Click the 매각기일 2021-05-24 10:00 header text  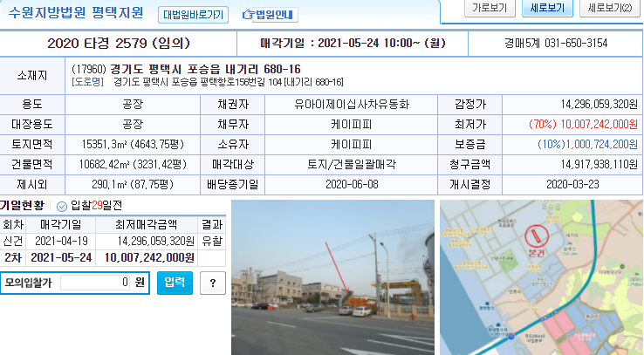pos(353,43)
